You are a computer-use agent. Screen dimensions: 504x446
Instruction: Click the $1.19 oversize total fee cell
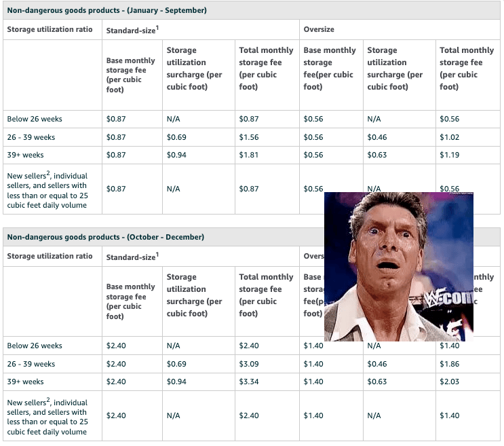click(x=449, y=155)
